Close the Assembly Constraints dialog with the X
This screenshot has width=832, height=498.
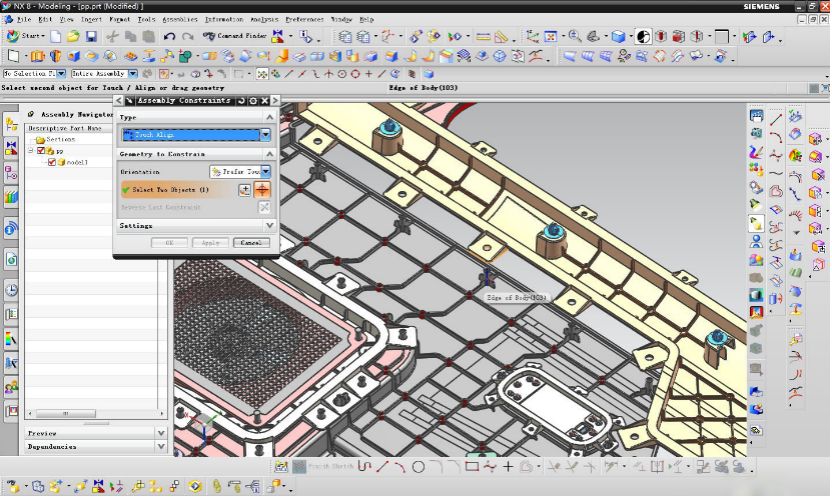[x=264, y=100]
